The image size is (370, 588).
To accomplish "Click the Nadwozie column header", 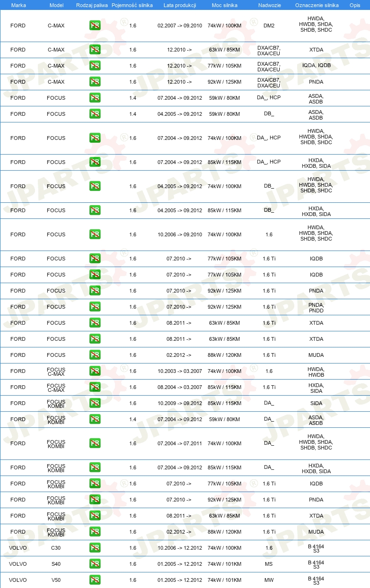I will 269,5.
